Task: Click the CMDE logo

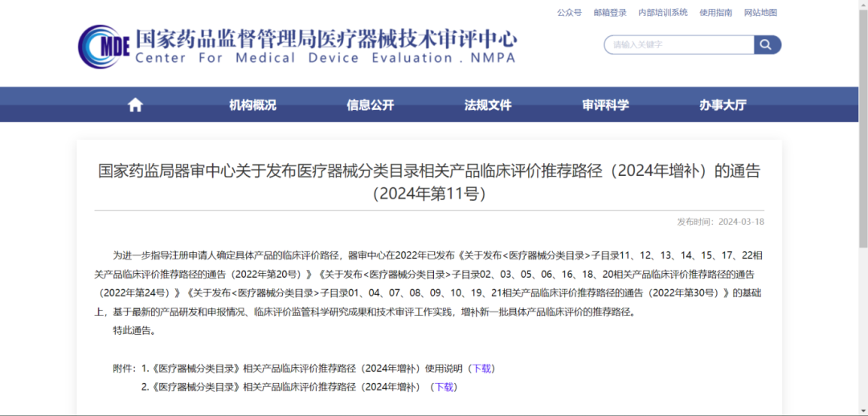Action: tap(104, 47)
